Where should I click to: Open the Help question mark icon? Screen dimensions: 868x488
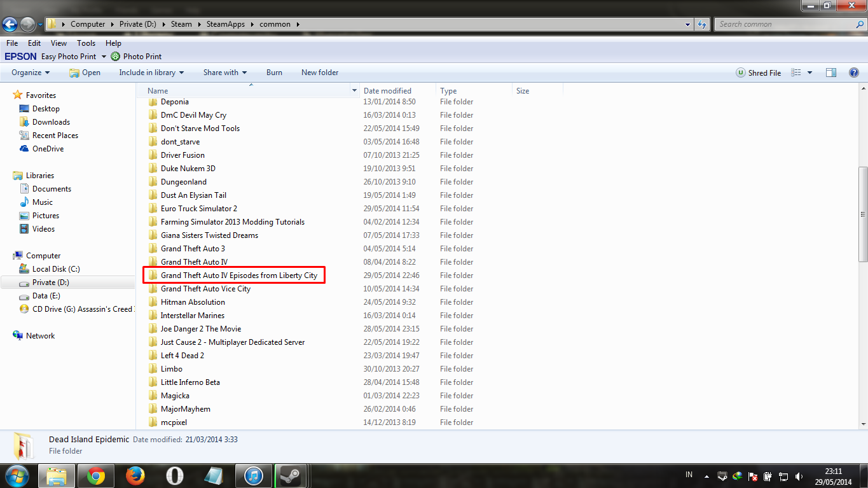[x=854, y=73]
